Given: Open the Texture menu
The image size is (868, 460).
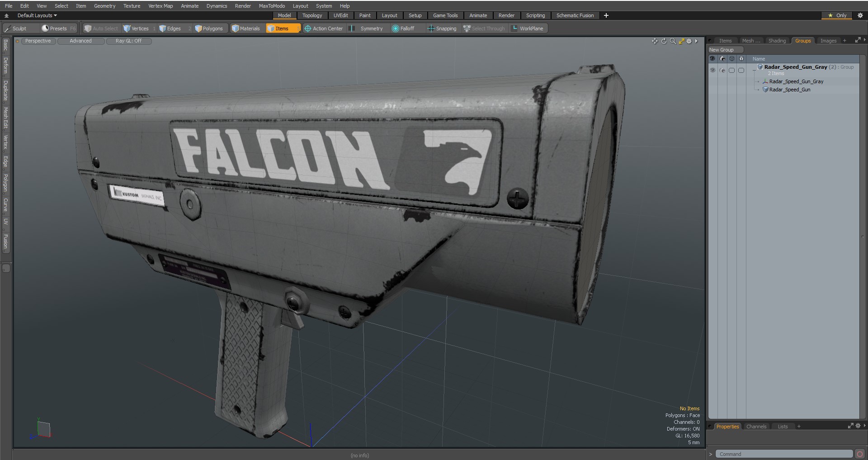Looking at the screenshot, I should coord(132,6).
